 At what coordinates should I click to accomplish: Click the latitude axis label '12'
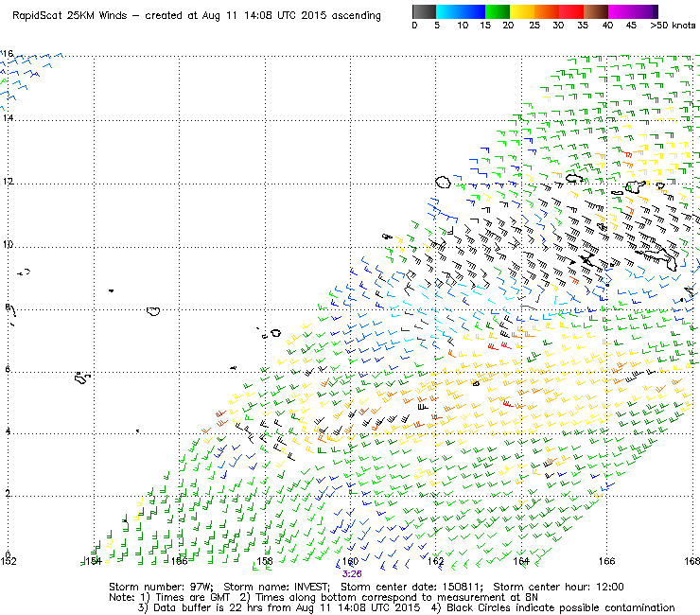(x=8, y=182)
